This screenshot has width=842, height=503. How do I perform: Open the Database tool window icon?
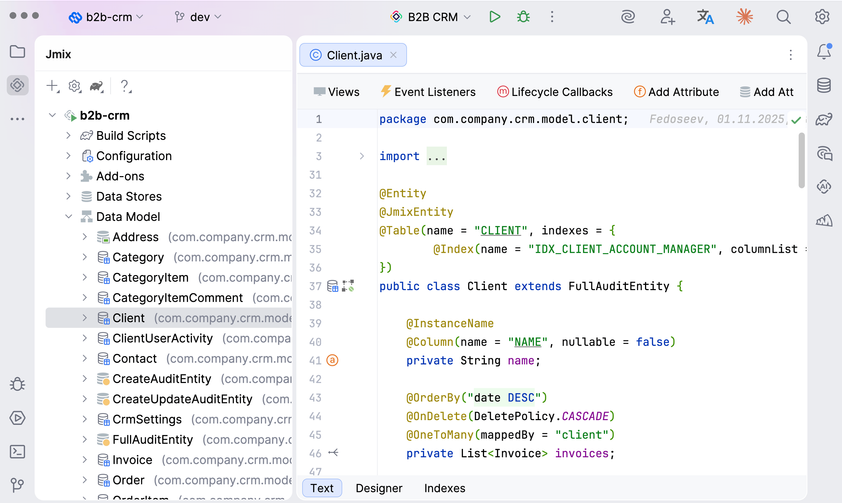[824, 86]
